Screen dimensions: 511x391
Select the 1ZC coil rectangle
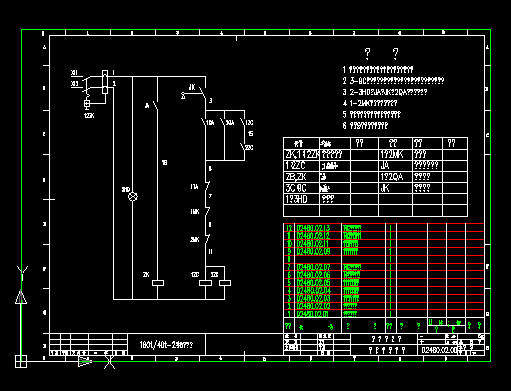[205, 283]
